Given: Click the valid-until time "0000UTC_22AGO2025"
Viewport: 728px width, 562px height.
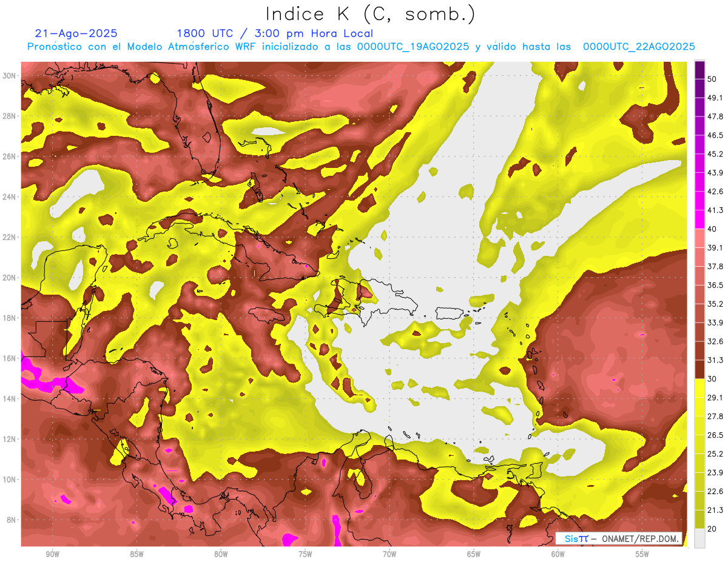Looking at the screenshot, I should [x=639, y=47].
